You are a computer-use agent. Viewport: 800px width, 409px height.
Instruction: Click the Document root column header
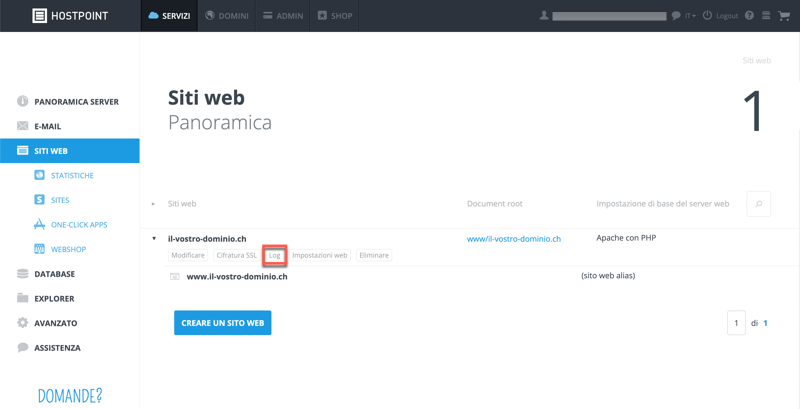tap(494, 203)
